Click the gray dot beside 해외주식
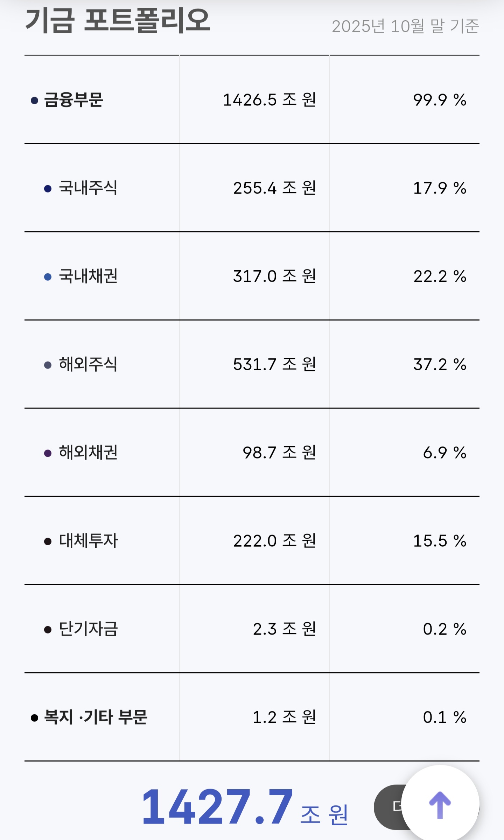Viewport: 504px width, 840px height. coord(48,365)
